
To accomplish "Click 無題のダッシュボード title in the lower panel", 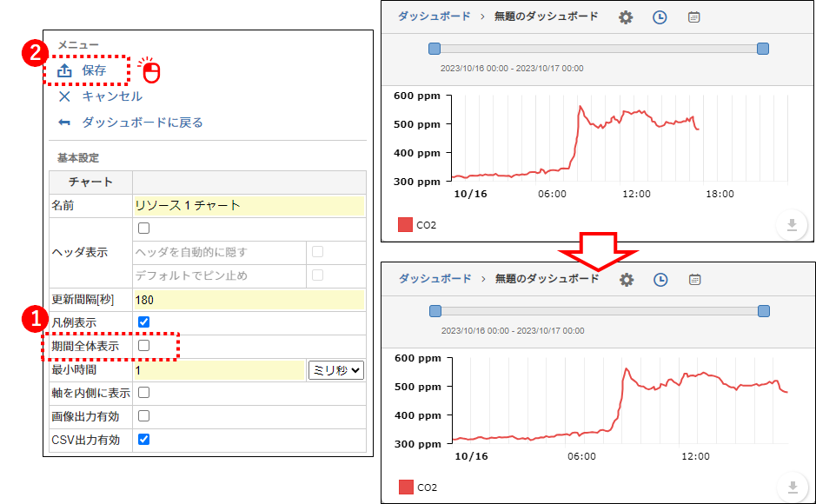I will point(547,279).
